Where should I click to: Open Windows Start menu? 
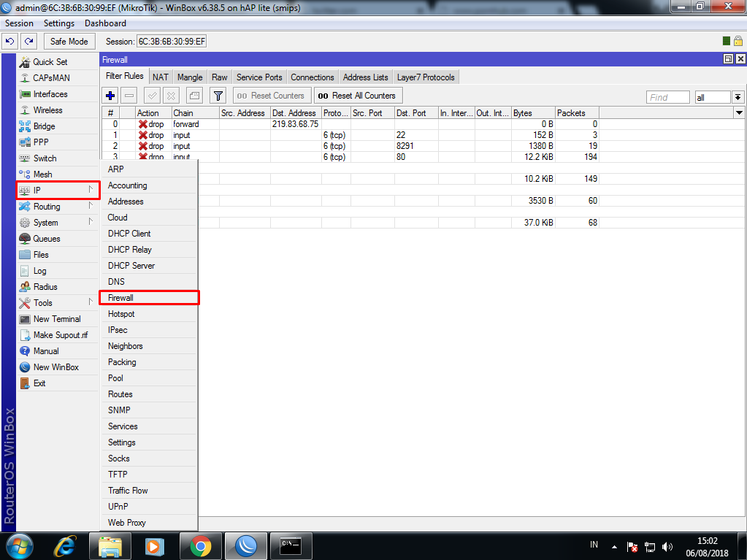click(x=19, y=546)
